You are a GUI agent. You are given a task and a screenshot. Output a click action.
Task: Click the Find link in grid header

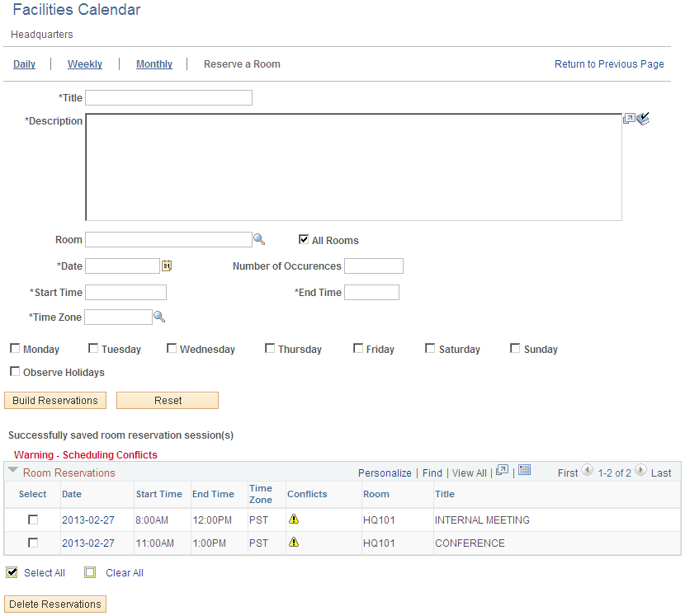[x=432, y=473]
